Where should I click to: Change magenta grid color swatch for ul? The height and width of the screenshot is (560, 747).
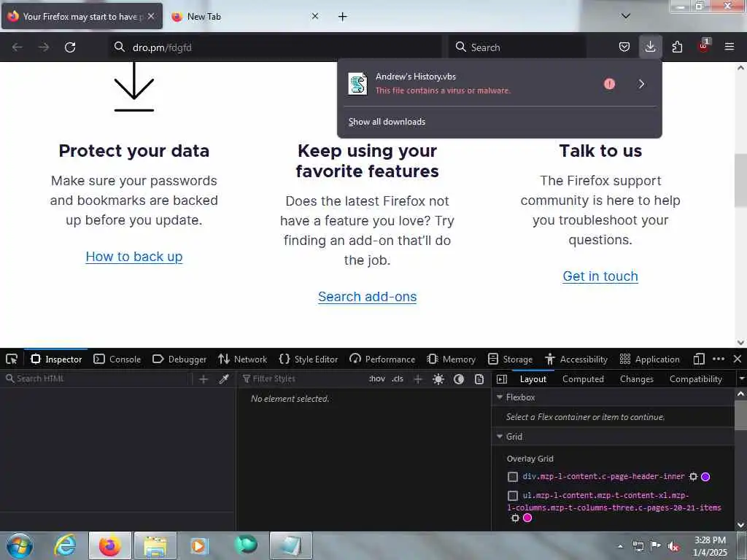[x=527, y=518]
